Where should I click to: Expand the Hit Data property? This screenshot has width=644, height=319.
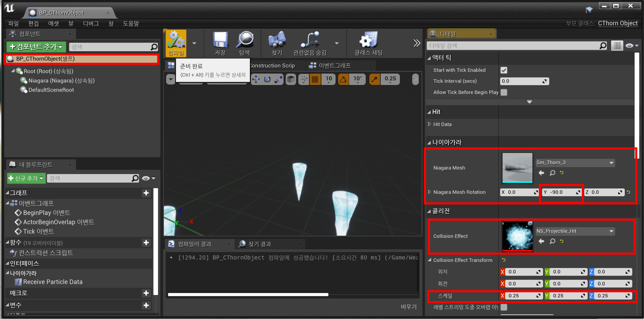(429, 124)
